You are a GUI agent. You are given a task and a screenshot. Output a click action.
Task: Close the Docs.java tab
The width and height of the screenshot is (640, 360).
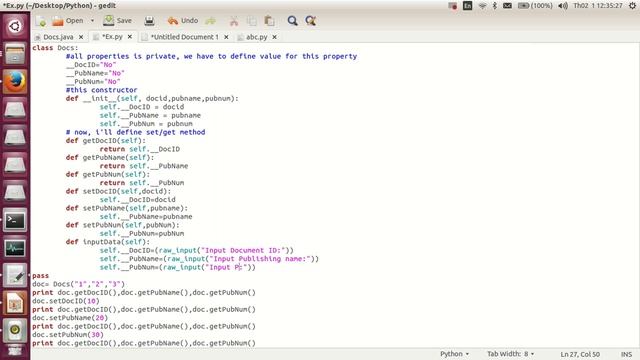point(81,37)
